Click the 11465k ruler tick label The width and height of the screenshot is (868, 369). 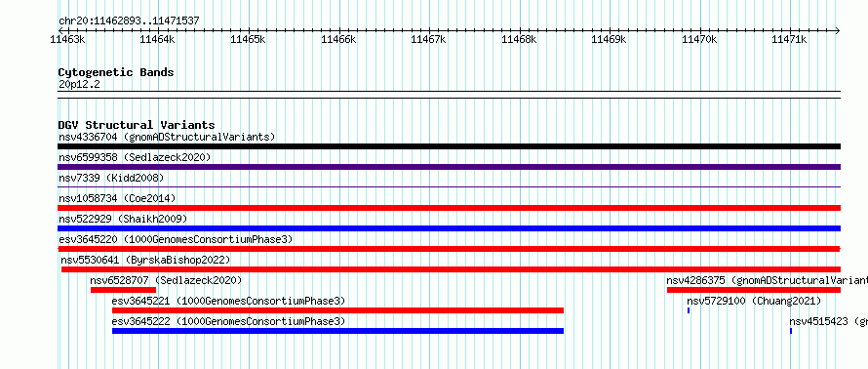(x=248, y=39)
